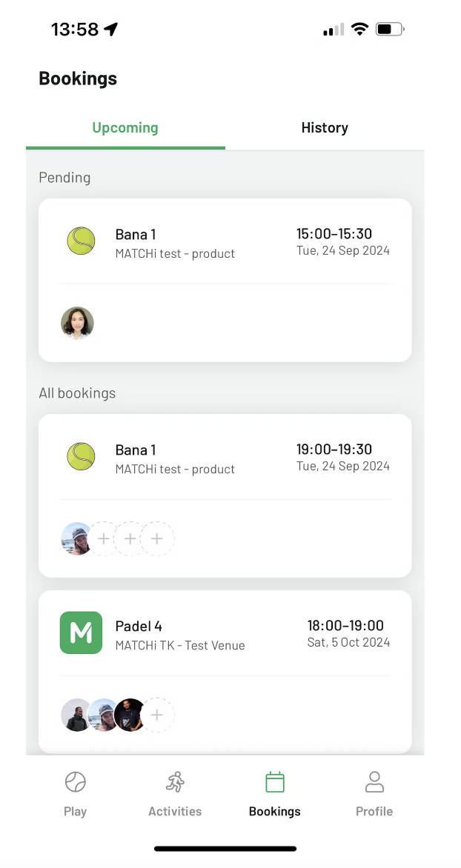Tap first player avatar on Padel 4
The image size is (461, 868).
click(76, 715)
